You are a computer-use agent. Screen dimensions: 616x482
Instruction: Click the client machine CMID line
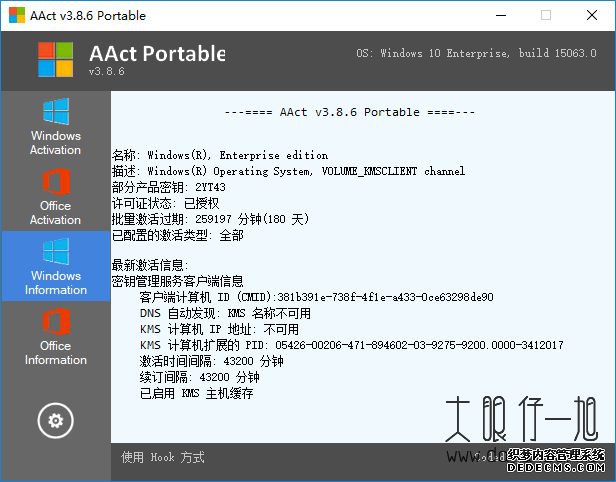pyautogui.click(x=317, y=297)
